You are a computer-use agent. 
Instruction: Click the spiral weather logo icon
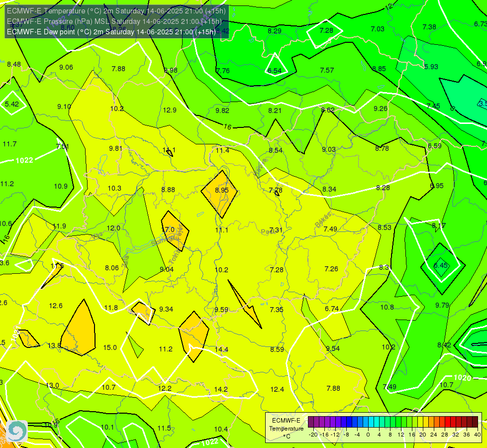17,431
